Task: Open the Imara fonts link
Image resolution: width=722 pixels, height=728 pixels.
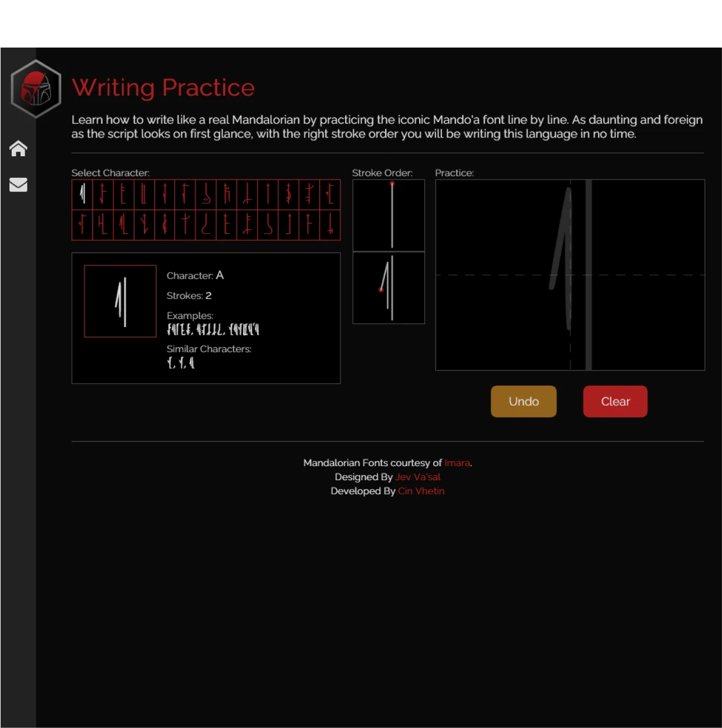Action: tap(457, 463)
